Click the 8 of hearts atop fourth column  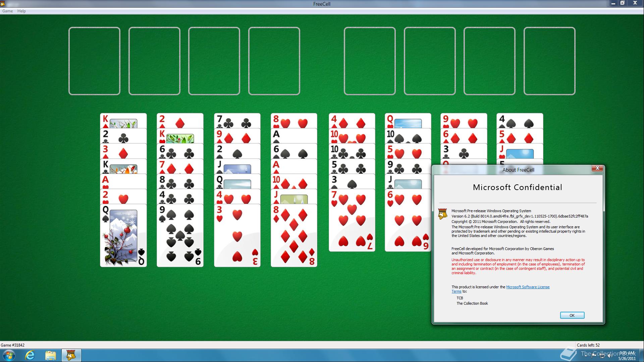click(x=294, y=121)
